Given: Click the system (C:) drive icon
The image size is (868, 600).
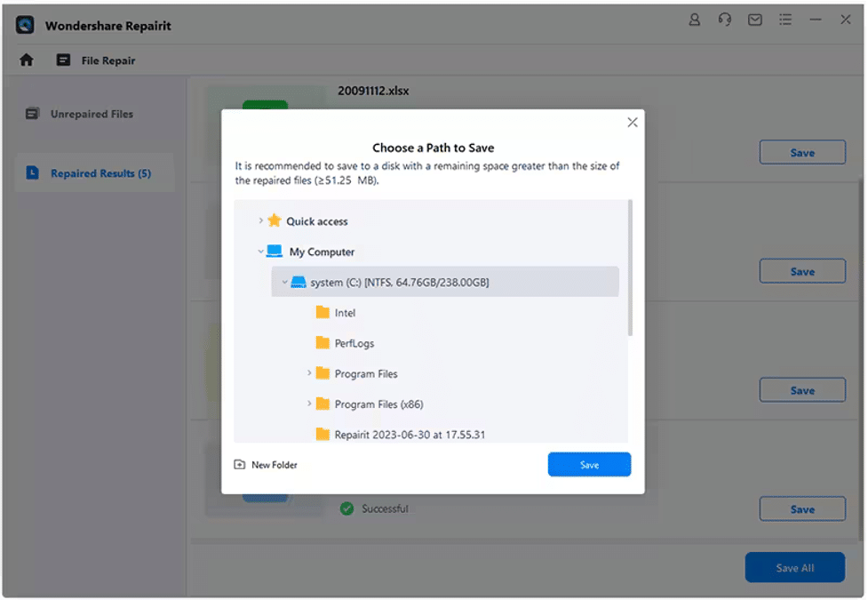Looking at the screenshot, I should [x=299, y=282].
